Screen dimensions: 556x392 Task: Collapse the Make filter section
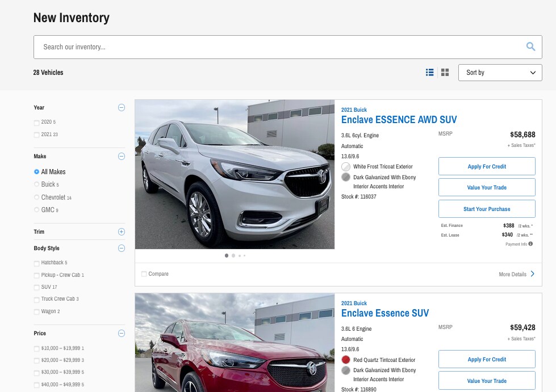(x=122, y=156)
